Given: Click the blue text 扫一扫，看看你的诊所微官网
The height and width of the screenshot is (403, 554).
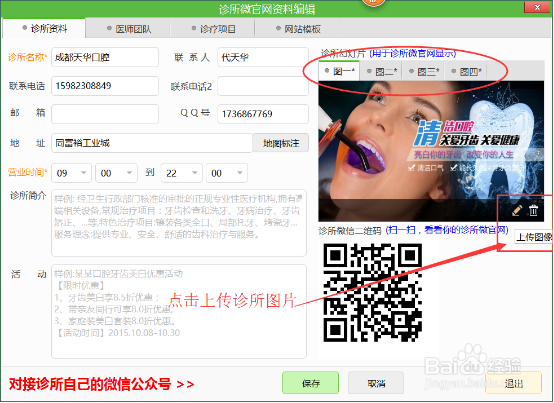Looking at the screenshot, I should click(447, 231).
